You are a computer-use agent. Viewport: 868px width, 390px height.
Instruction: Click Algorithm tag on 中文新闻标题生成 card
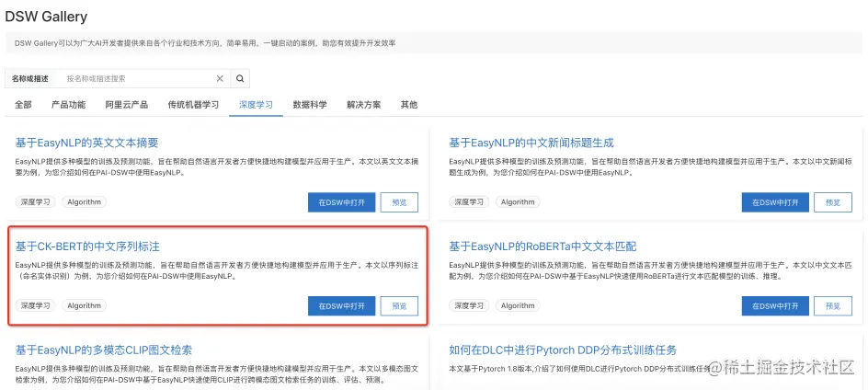point(519,202)
